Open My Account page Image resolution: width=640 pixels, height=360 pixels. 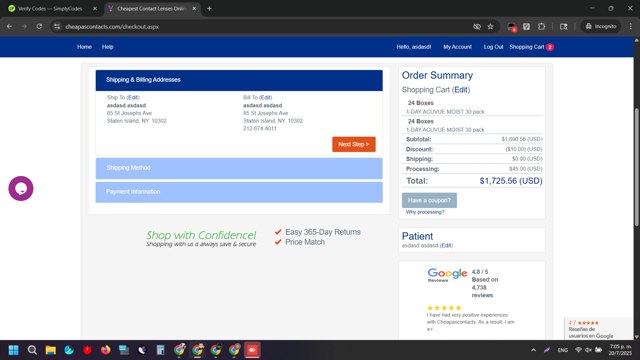(458, 47)
